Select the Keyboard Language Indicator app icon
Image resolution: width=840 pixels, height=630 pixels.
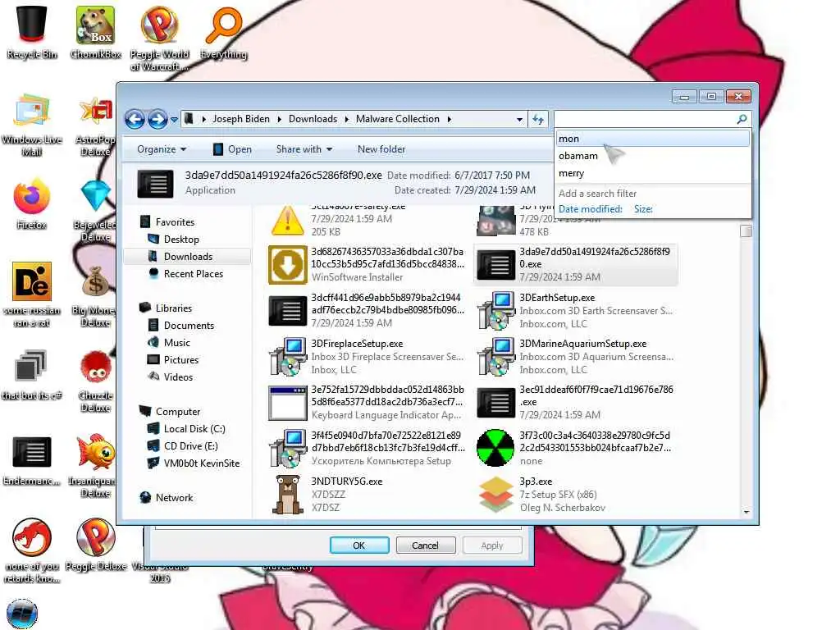(288, 403)
